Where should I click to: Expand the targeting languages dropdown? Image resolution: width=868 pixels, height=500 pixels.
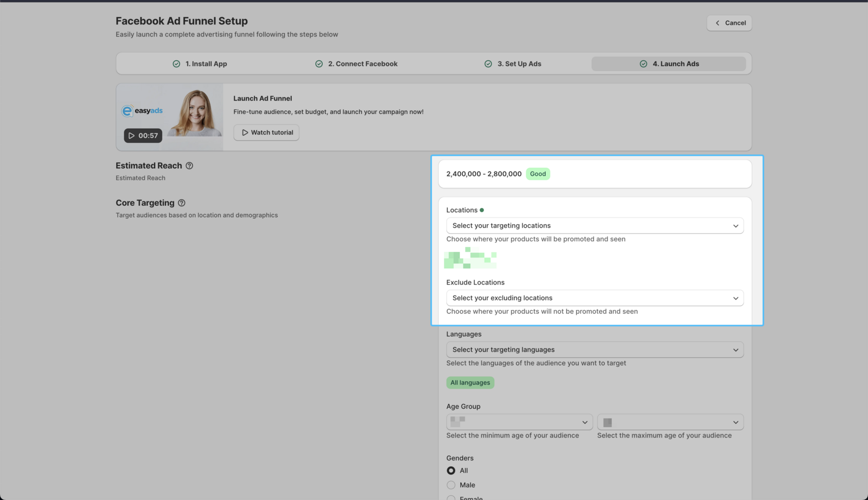[x=595, y=350]
